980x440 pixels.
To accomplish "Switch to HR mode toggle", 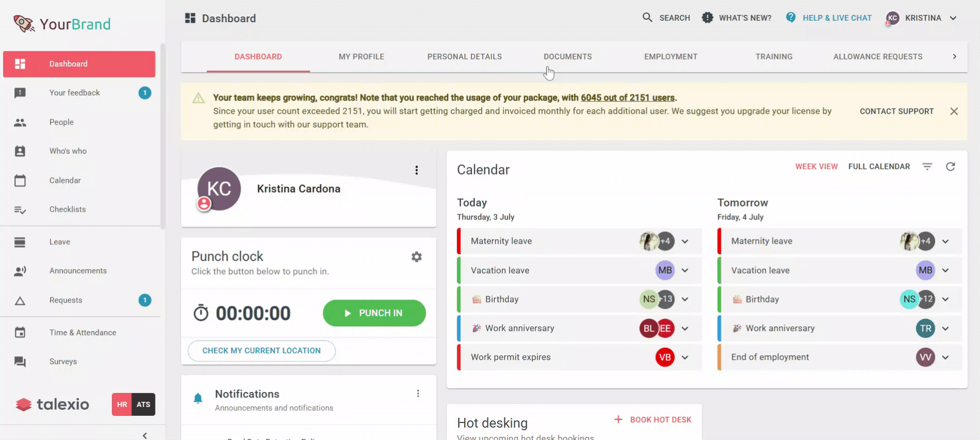I will [x=122, y=404].
